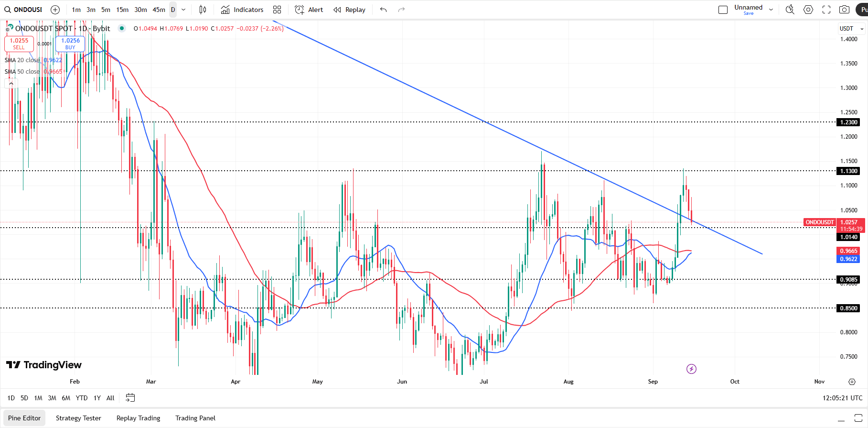Collapse the indicator legend with the chevron
The image size is (868, 428).
[x=11, y=83]
